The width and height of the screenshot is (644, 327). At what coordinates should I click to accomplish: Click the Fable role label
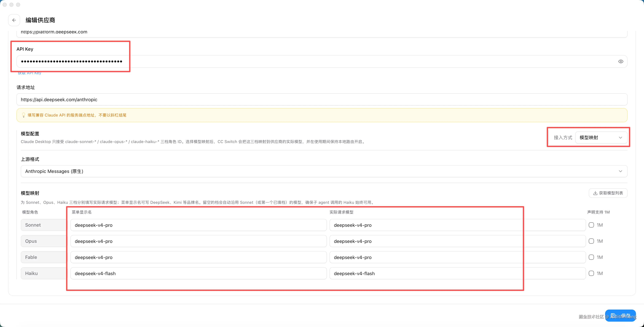pyautogui.click(x=31, y=257)
